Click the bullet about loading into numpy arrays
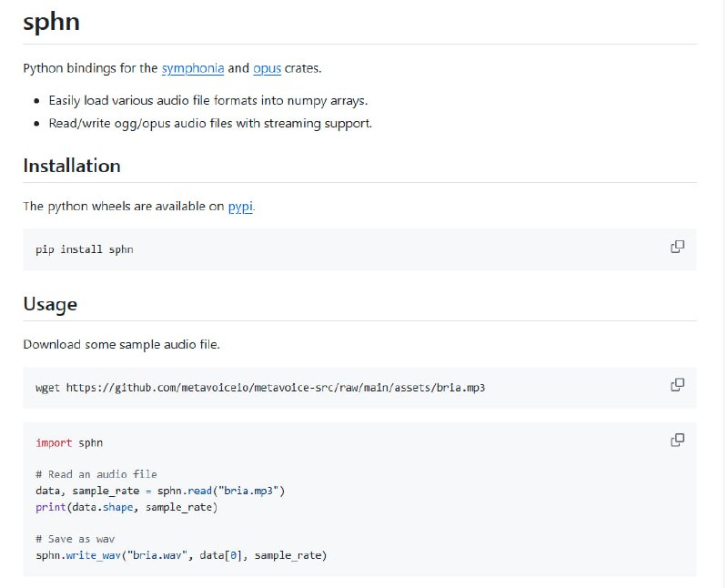728x588 pixels. pyautogui.click(x=207, y=100)
